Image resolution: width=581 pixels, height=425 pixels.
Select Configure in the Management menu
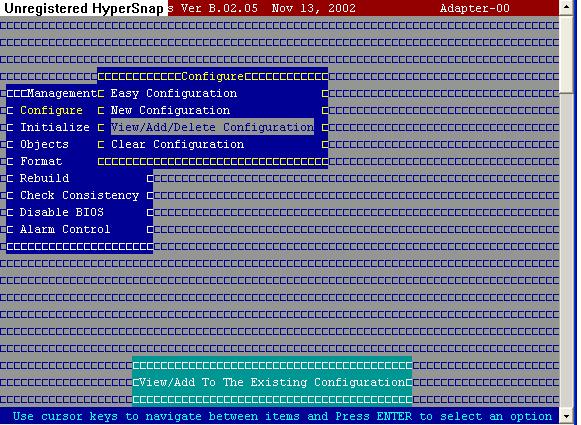click(51, 110)
